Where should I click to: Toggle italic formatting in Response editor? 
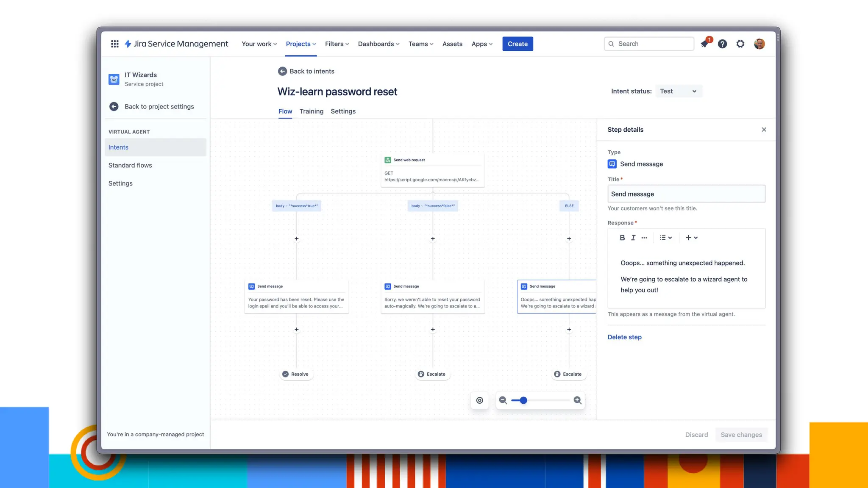click(633, 238)
